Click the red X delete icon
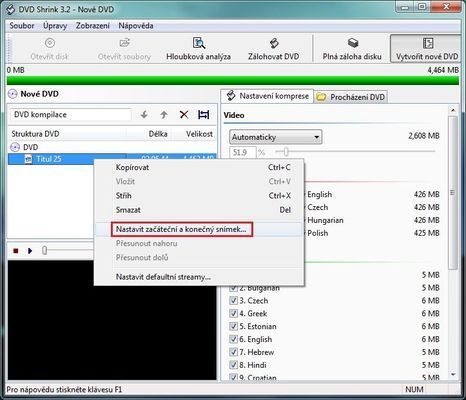 pos(184,115)
